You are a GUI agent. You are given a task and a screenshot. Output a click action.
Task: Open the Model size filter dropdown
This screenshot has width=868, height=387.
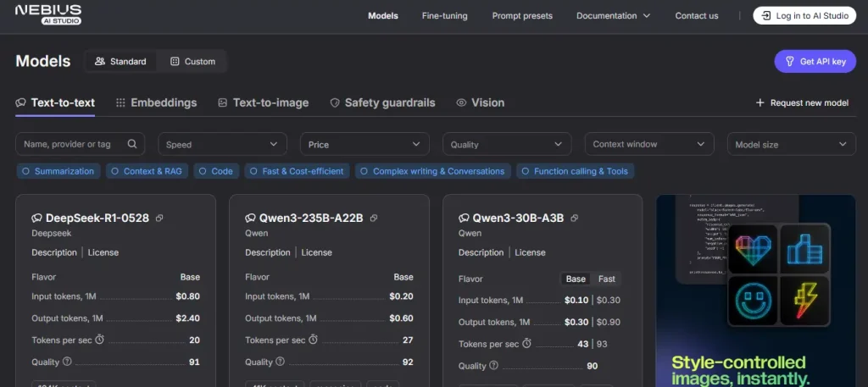click(x=792, y=144)
